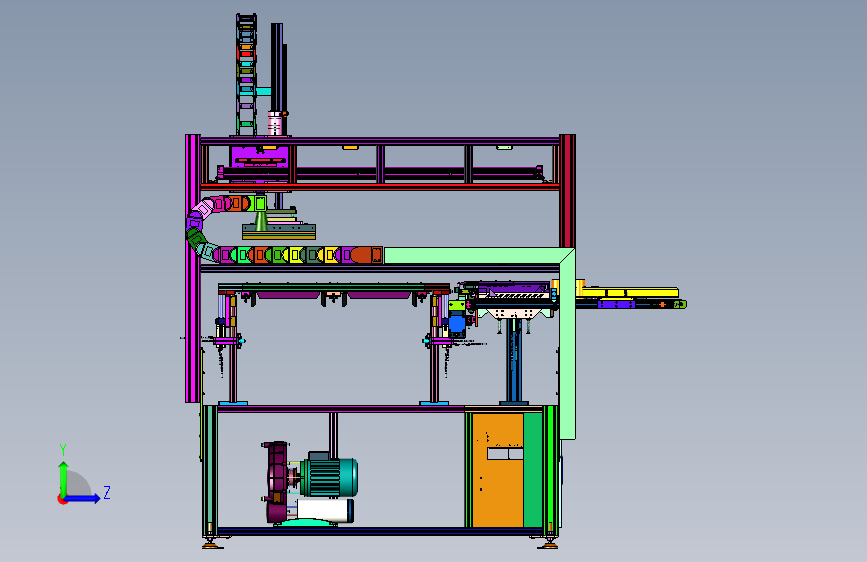Select the vertical cable drag chain at top

point(246,75)
